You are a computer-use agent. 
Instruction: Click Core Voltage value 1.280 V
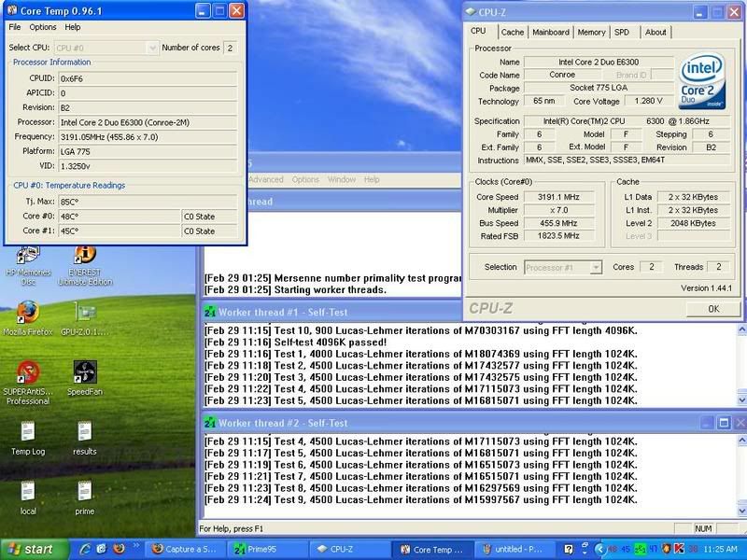[648, 101]
